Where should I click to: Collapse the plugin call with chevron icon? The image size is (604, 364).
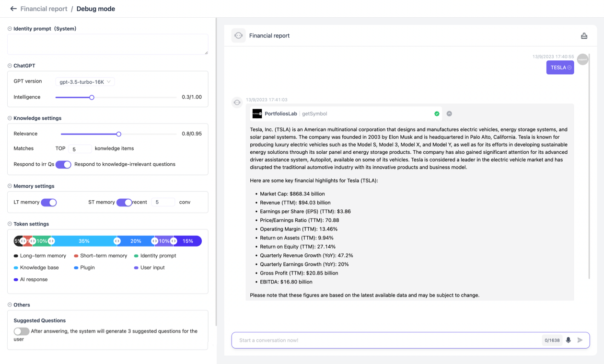[x=449, y=114]
